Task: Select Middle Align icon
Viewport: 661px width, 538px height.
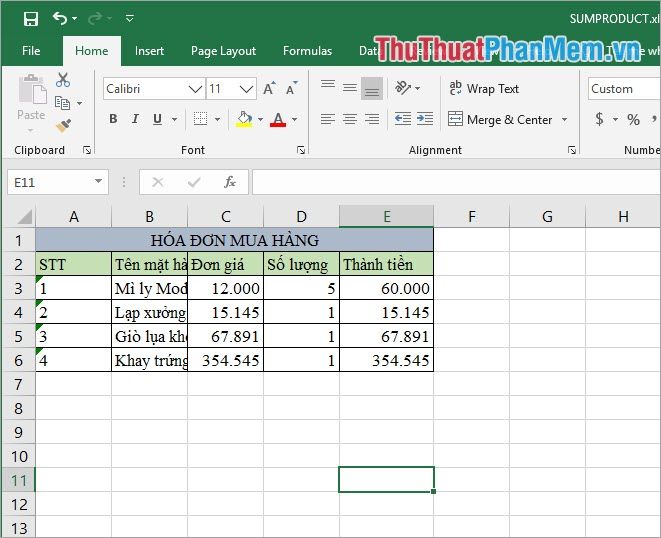Action: 349,88
